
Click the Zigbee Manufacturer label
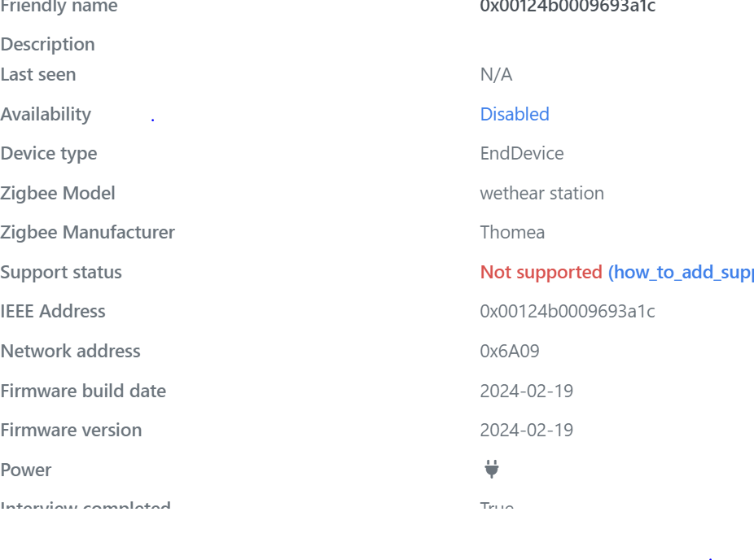pyautogui.click(x=87, y=232)
